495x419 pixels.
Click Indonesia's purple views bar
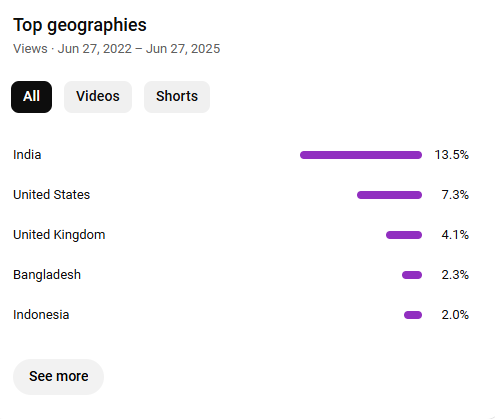[x=413, y=315]
